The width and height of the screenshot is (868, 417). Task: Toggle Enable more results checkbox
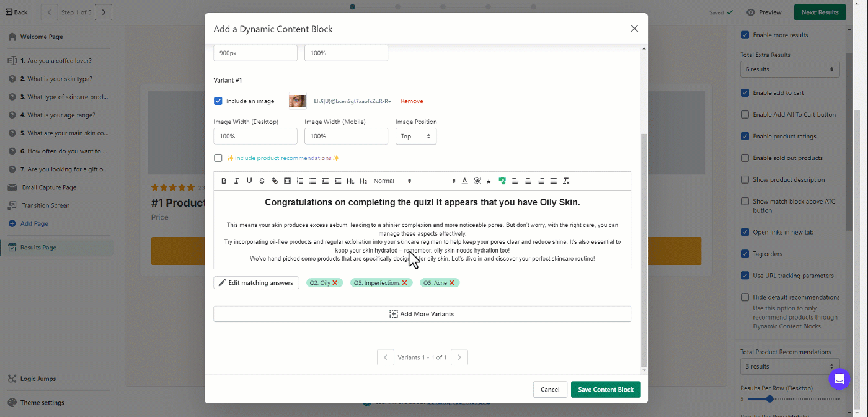(x=745, y=35)
